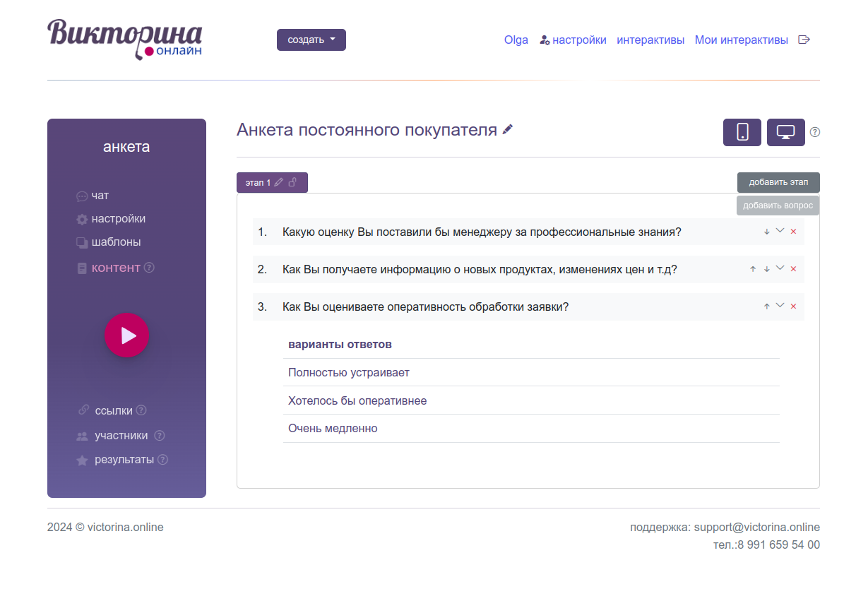Click question text about профессиональные знания
Image resolution: width=868 pixels, height=613 pixels.
(482, 232)
